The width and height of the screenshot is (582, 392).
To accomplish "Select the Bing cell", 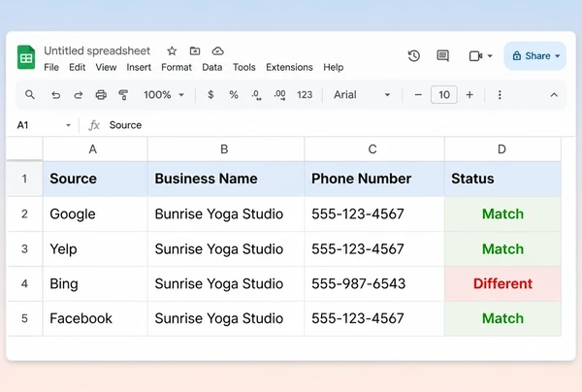I will (95, 283).
